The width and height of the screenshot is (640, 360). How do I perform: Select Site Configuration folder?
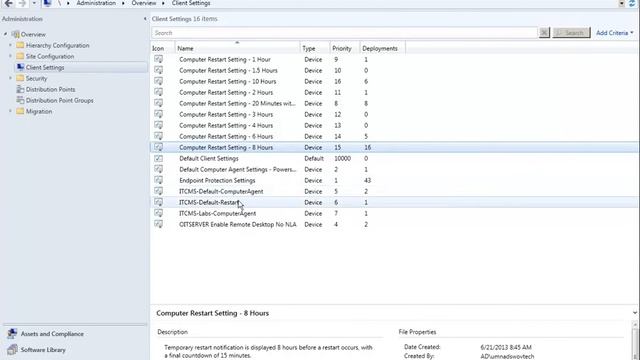[x=50, y=56]
